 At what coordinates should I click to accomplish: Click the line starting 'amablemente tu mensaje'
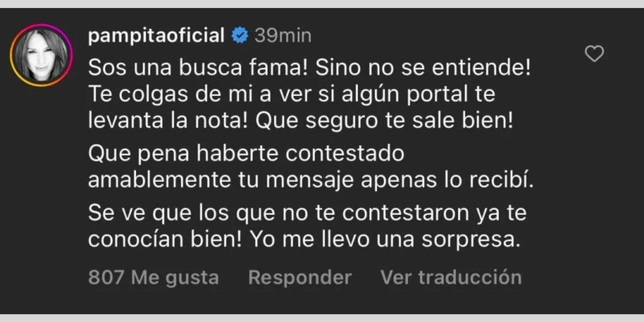pyautogui.click(x=312, y=181)
